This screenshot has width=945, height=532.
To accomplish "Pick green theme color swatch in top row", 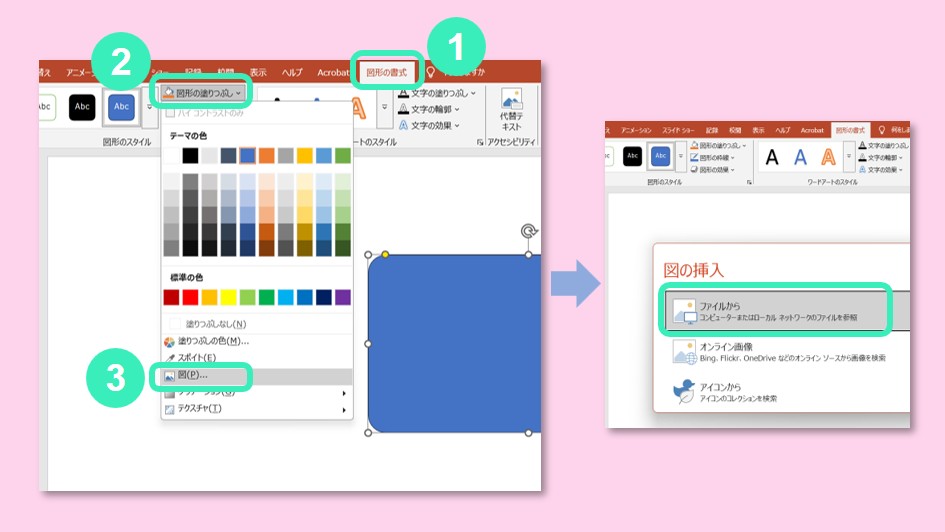I will (x=343, y=155).
